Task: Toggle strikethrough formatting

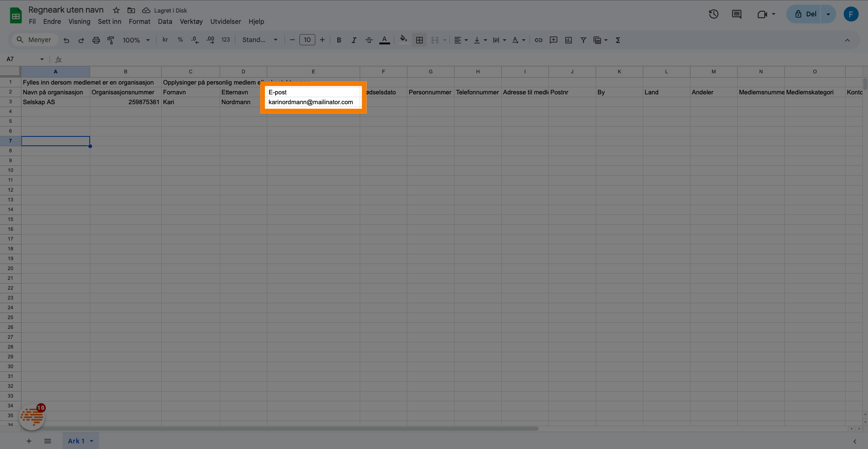Action: 369,40
